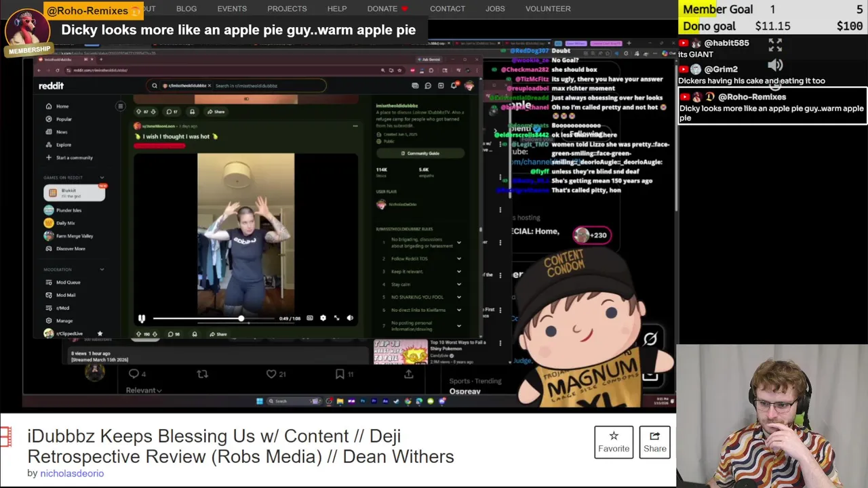Open the Popular feed in Reddit sidebar
This screenshot has width=868, height=488.
[58, 119]
